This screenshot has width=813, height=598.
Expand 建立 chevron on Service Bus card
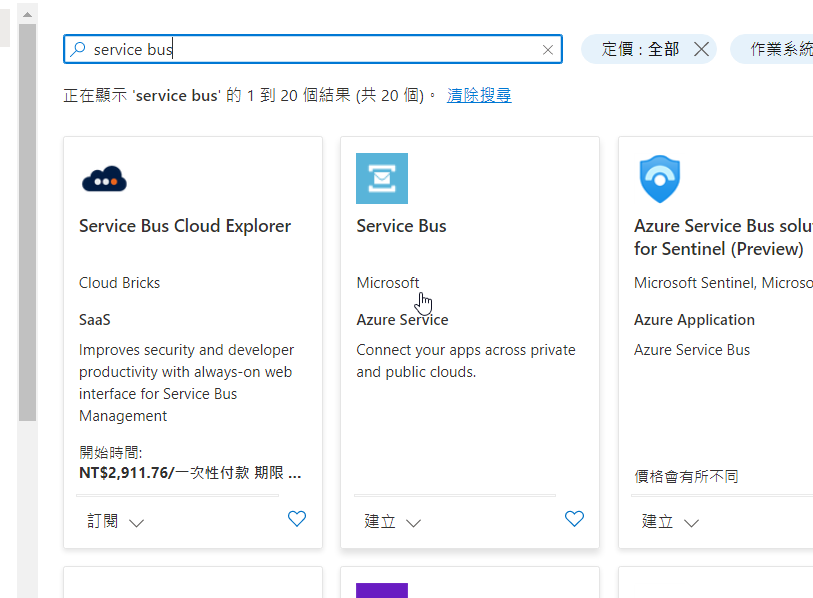click(x=413, y=523)
